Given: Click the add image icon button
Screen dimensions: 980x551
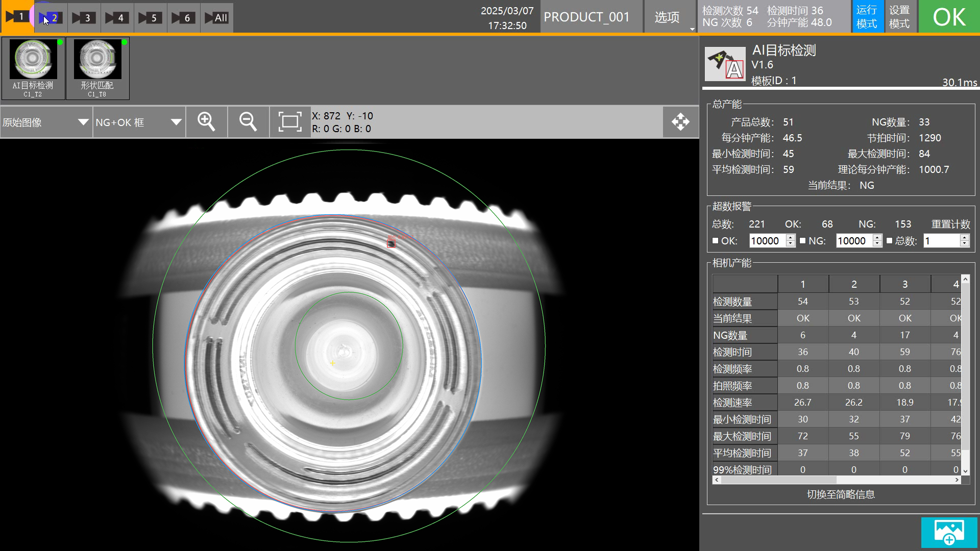Looking at the screenshot, I should pyautogui.click(x=949, y=532).
